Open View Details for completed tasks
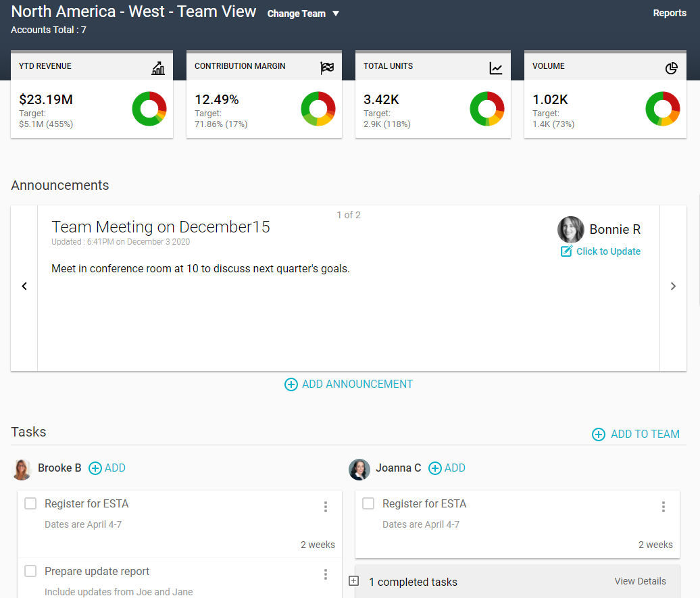Viewport: 700px width, 598px height. pos(640,581)
